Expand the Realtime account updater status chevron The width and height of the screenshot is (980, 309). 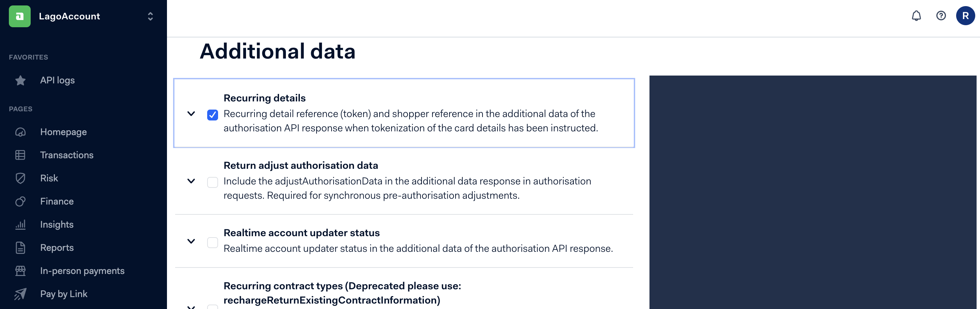coord(192,241)
